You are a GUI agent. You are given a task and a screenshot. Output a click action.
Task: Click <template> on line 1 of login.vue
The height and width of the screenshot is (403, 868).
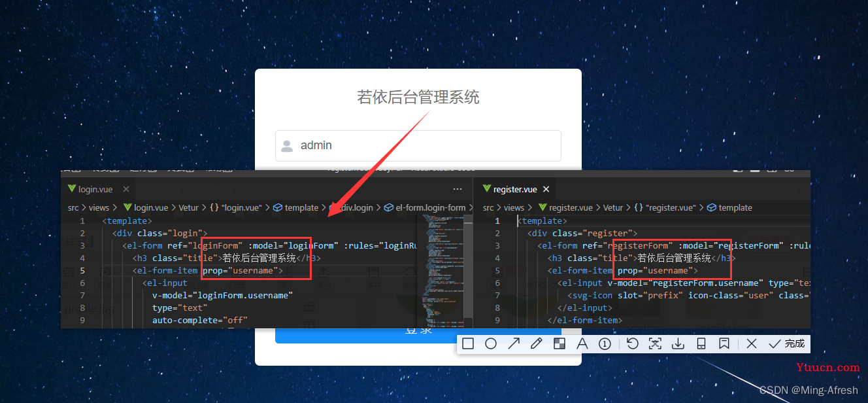click(x=127, y=220)
